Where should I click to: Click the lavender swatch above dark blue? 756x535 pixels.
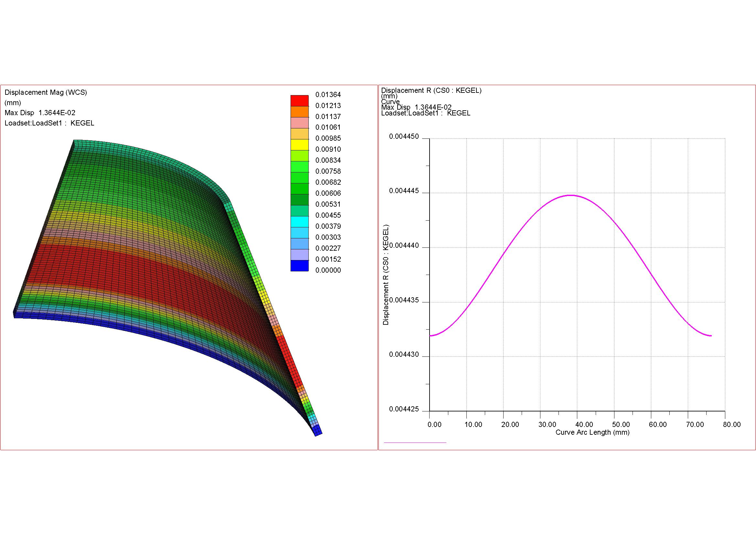(x=299, y=254)
